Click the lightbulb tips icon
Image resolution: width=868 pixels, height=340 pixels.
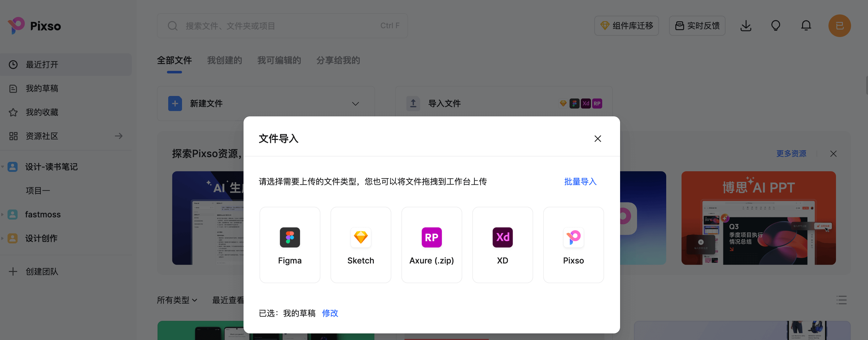point(776,26)
